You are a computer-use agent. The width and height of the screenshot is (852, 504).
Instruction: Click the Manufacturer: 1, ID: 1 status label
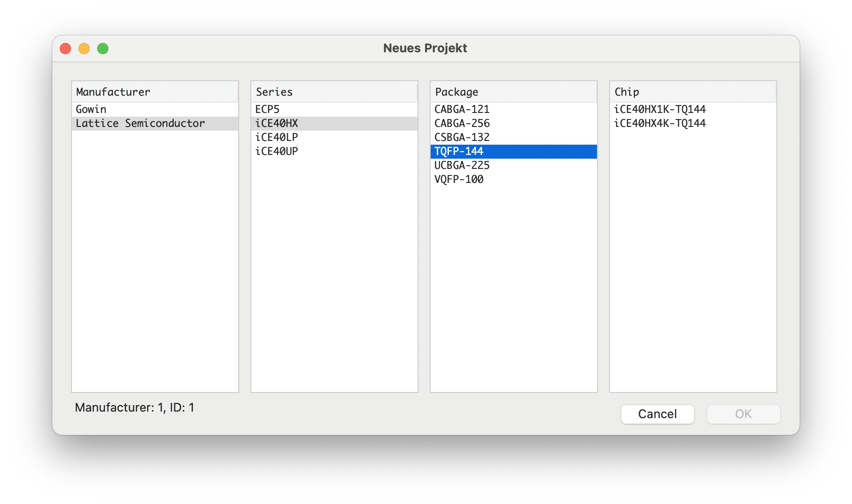[135, 407]
